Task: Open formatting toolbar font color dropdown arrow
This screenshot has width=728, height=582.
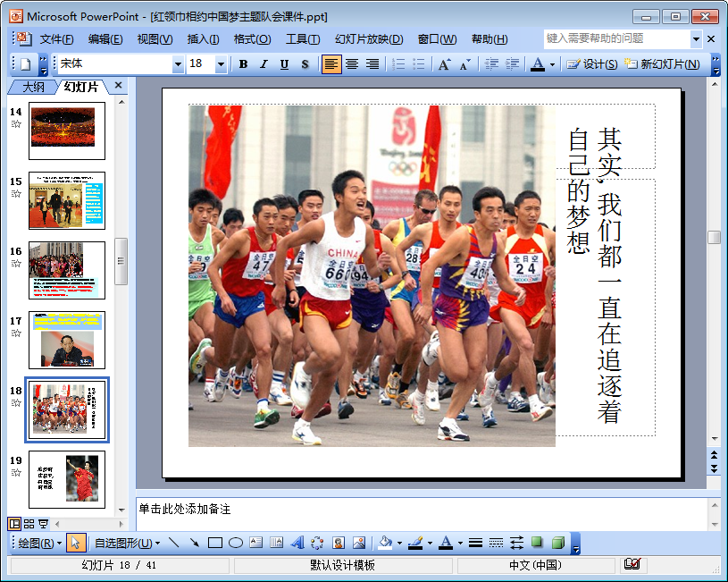Action: click(x=552, y=64)
